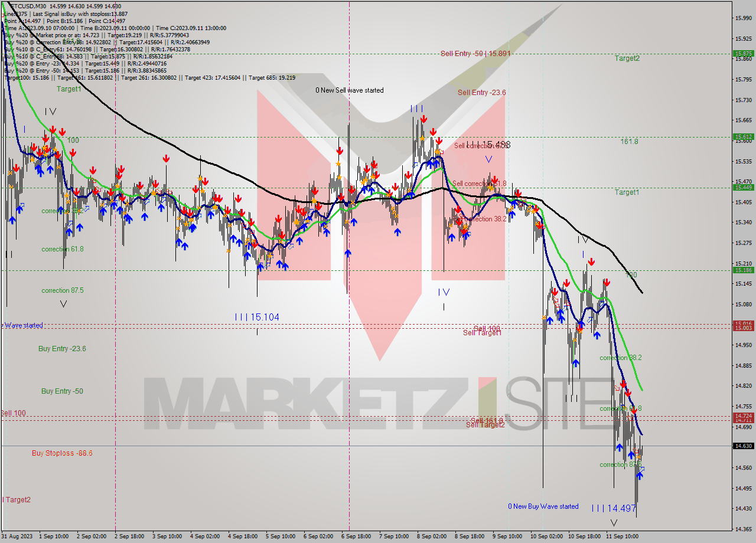Click the green 15.875 price tag
756x543 pixels.
pos(743,53)
